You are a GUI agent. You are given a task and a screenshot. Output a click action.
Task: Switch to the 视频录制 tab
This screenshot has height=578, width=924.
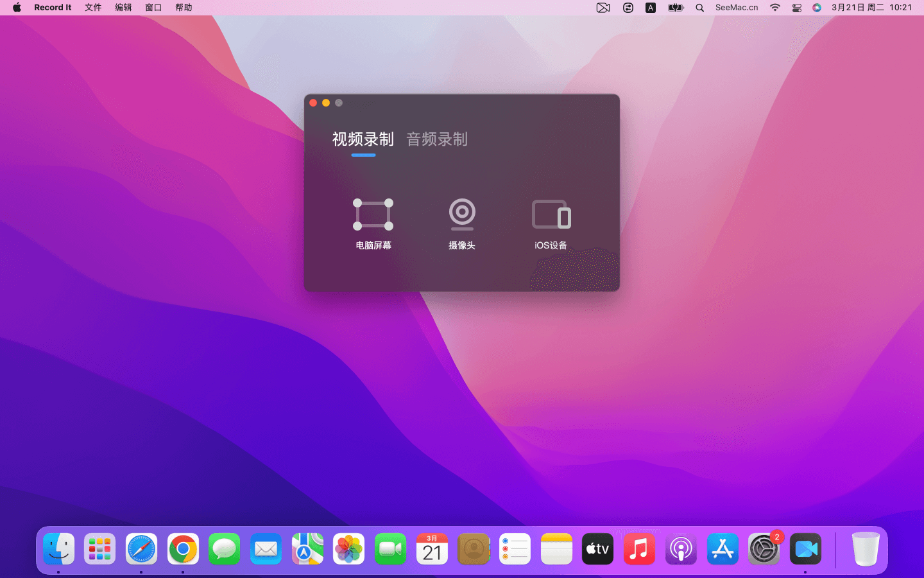(363, 139)
